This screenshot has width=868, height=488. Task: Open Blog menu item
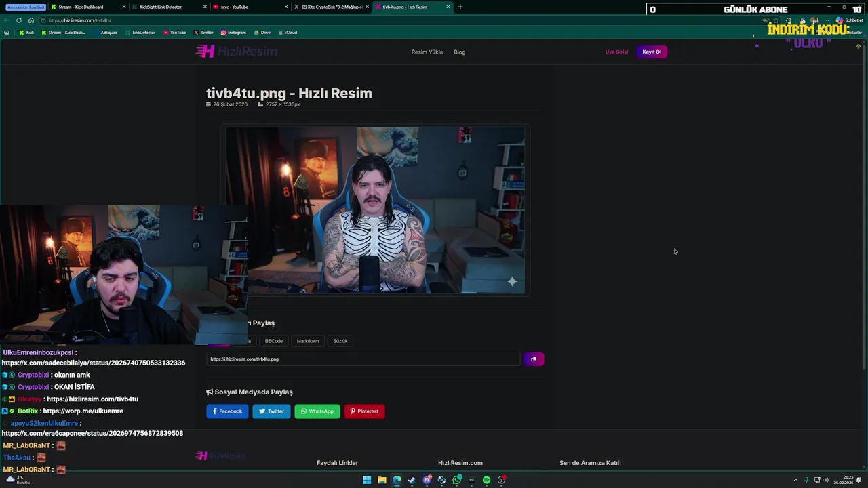[x=460, y=52]
